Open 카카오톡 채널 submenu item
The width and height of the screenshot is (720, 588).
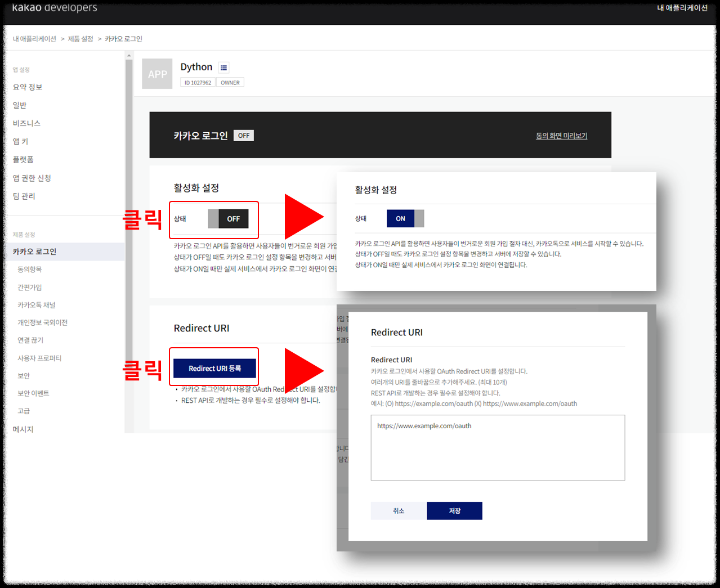(x=37, y=304)
